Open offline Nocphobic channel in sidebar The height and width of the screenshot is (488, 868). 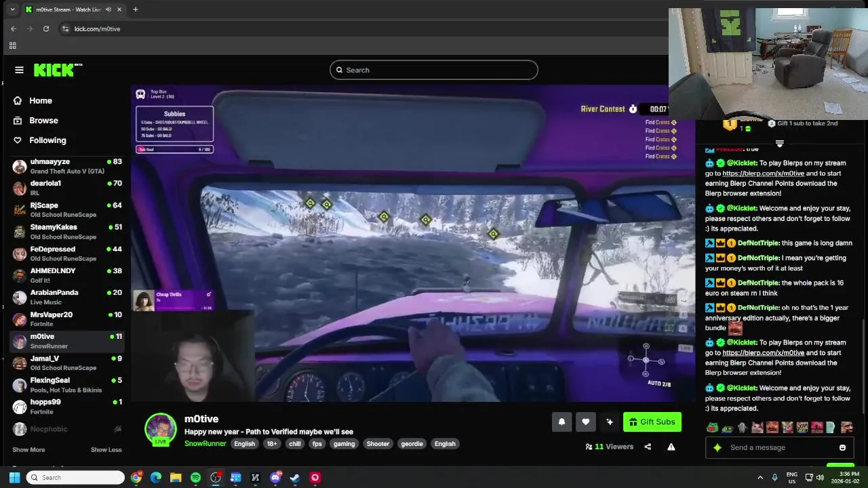pos(67,429)
